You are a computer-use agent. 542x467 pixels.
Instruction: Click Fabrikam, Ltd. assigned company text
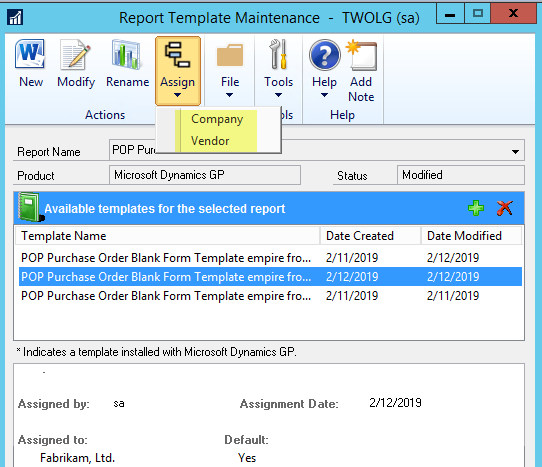[77, 458]
